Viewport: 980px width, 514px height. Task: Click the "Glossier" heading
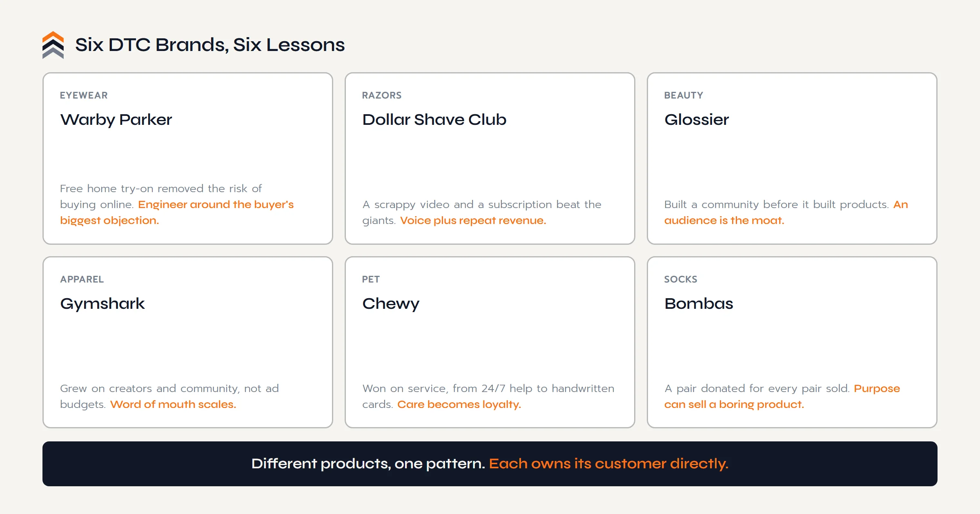pos(696,120)
